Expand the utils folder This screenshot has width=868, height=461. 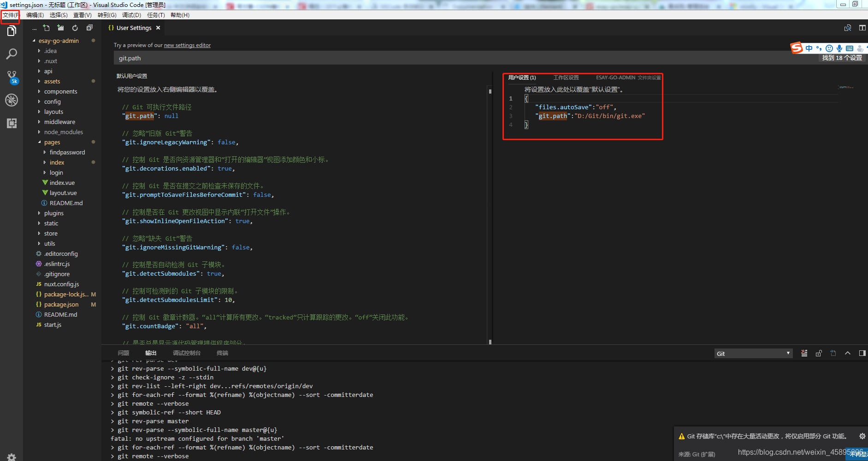[x=49, y=243]
